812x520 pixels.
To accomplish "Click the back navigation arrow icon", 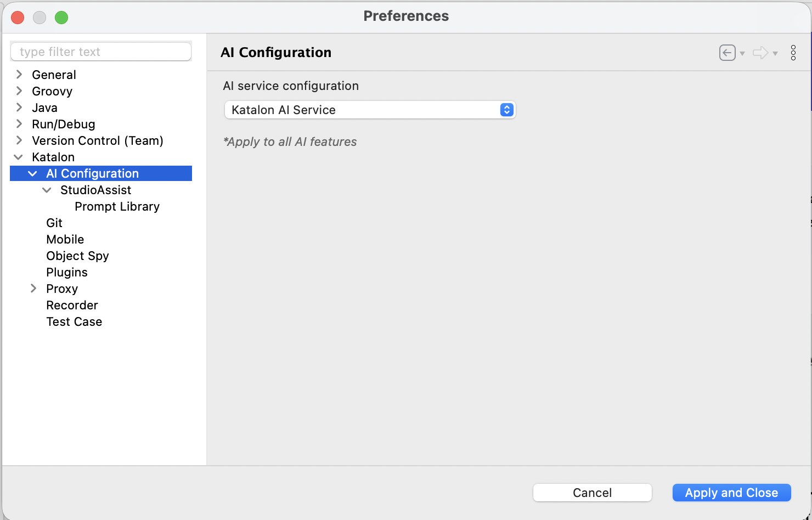I will click(727, 52).
